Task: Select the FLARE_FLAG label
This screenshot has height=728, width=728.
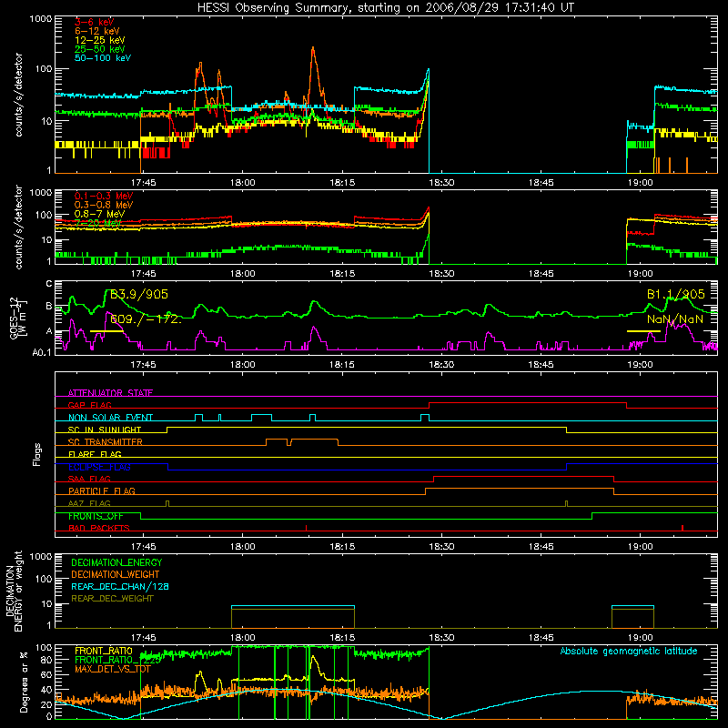Action: [x=95, y=454]
